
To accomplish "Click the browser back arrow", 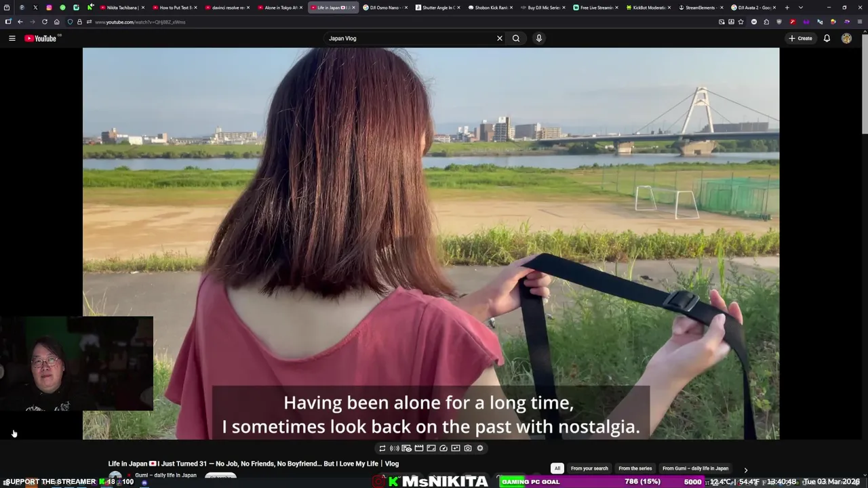I will pyautogui.click(x=20, y=22).
